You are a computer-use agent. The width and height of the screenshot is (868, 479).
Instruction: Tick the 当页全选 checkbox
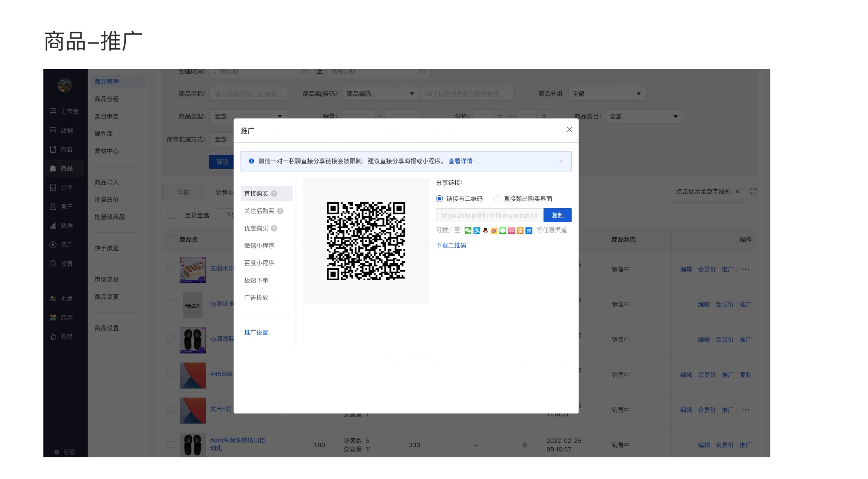[171, 215]
